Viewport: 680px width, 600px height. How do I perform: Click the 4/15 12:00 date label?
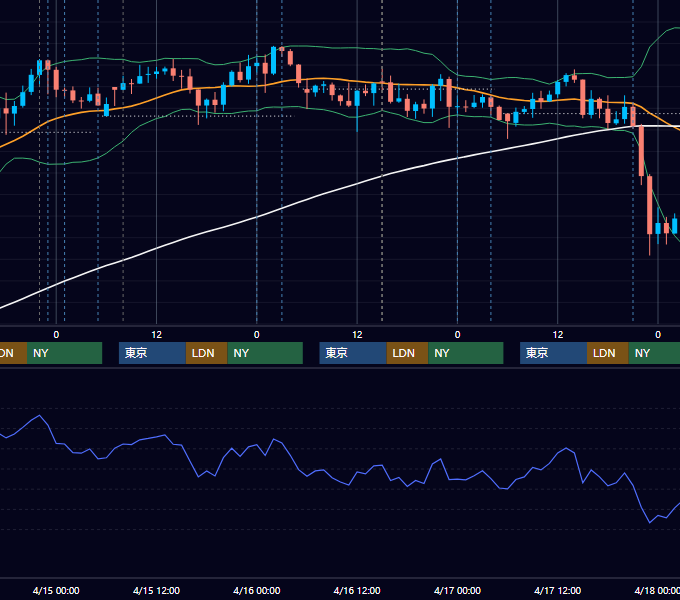tap(156, 590)
